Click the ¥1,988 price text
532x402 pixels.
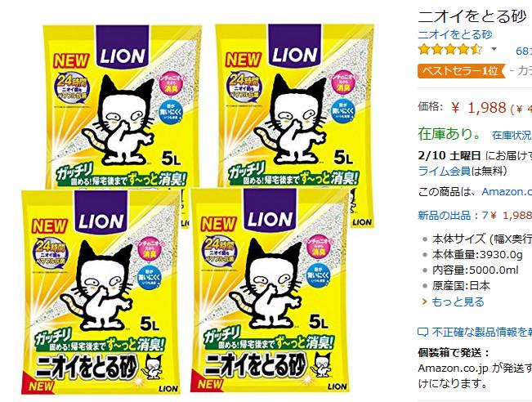pos(479,108)
